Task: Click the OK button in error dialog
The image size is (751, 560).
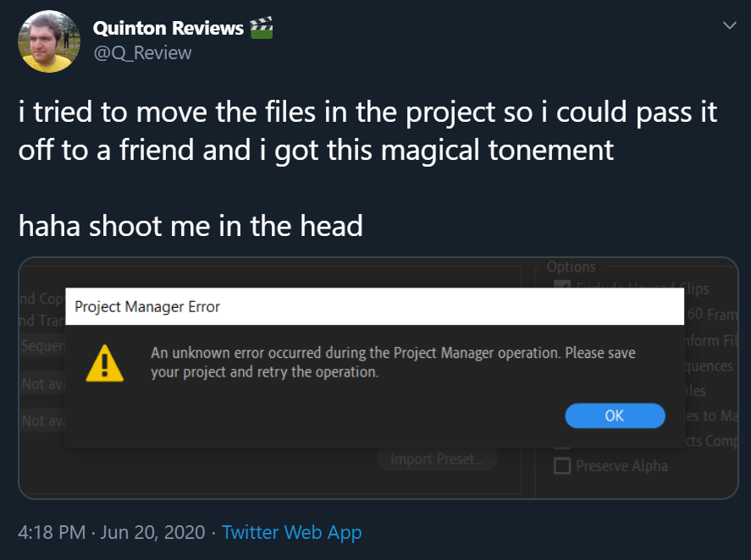Action: (615, 415)
